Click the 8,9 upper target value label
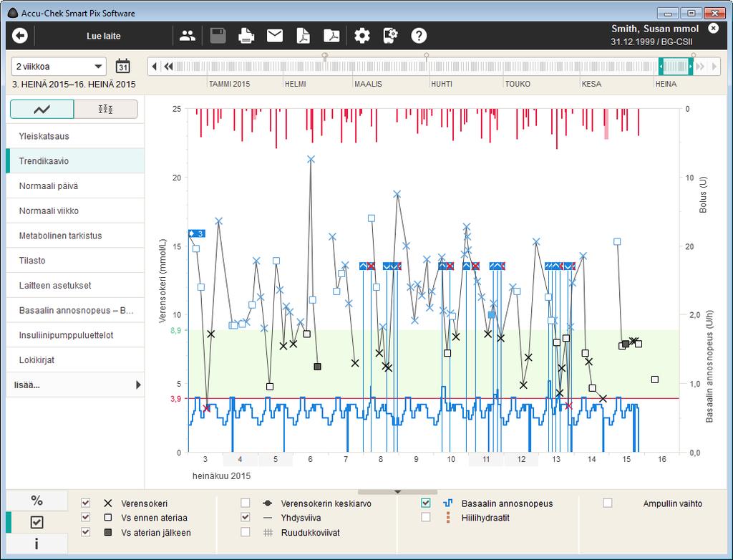 click(x=176, y=330)
